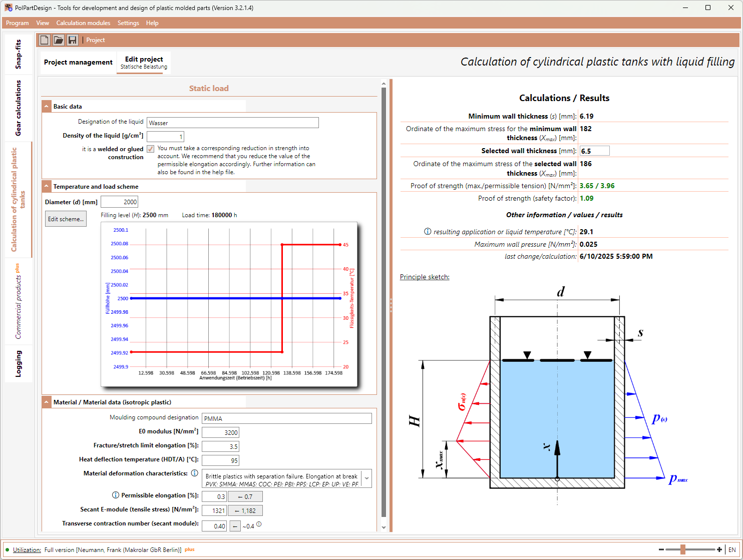Image resolution: width=743 pixels, height=560 pixels.
Task: Open the Material deformation characteristics dropdown
Action: point(367,478)
